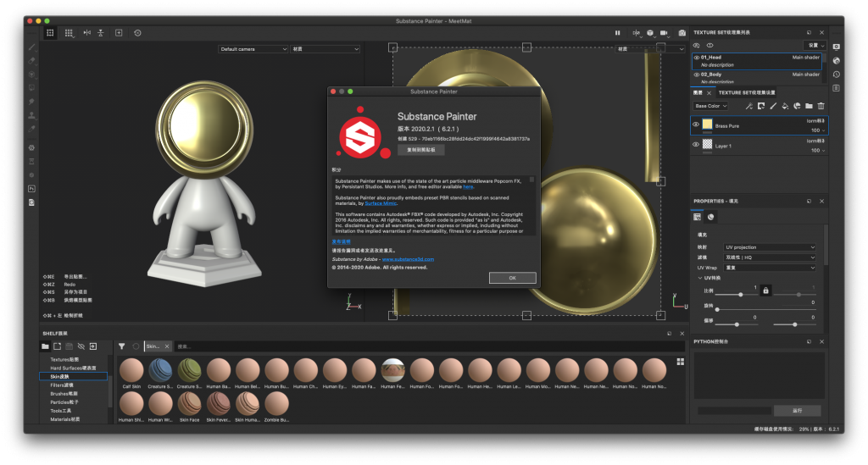
Task: Open the filtering 双线性 | HQ dropdown
Action: click(x=770, y=257)
